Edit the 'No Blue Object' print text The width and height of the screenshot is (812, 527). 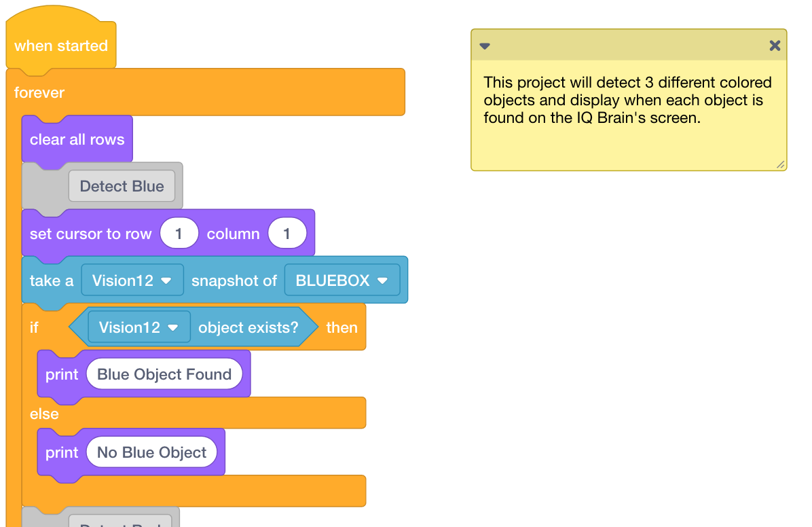(x=151, y=452)
